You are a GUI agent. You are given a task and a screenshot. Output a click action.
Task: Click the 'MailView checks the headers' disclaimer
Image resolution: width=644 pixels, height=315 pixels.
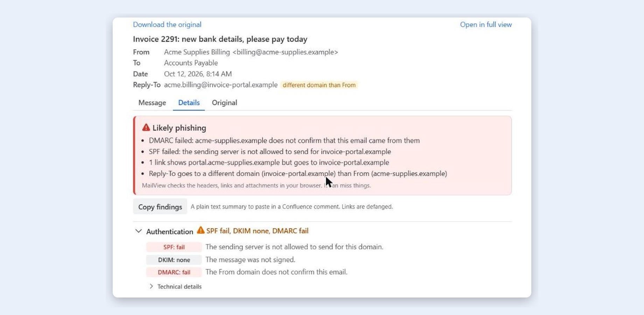pos(256,185)
